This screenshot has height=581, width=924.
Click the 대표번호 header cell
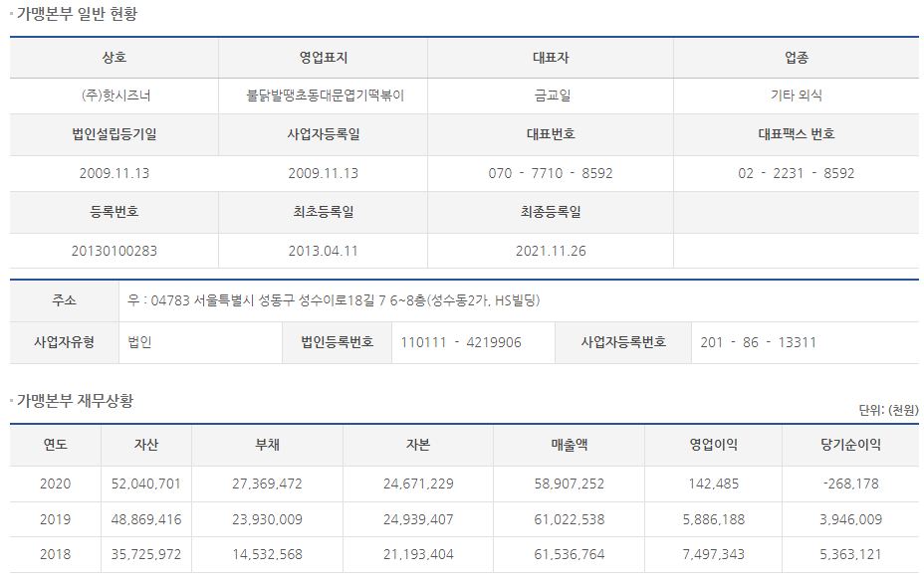click(x=551, y=134)
